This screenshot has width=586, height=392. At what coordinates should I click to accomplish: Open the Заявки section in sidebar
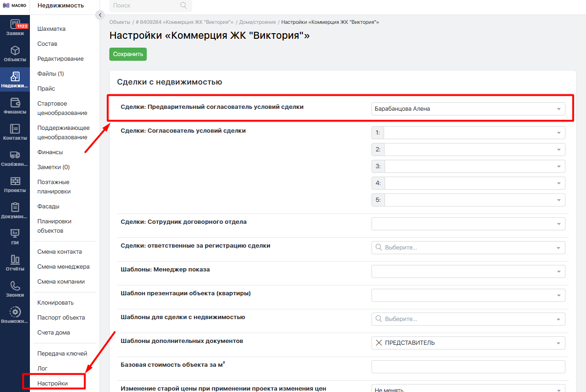[x=15, y=28]
